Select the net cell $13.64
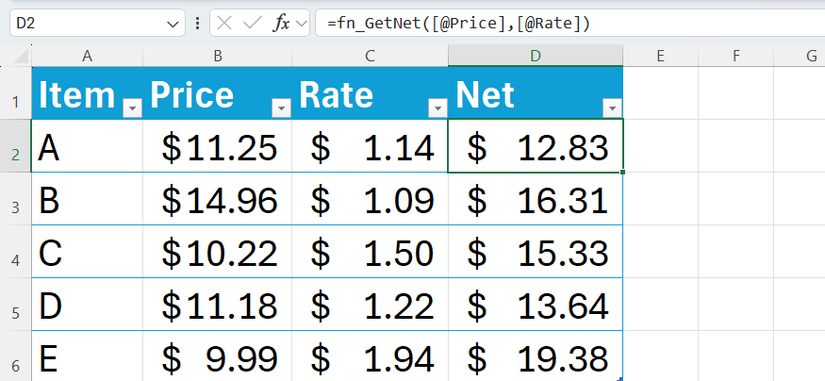 [536, 304]
